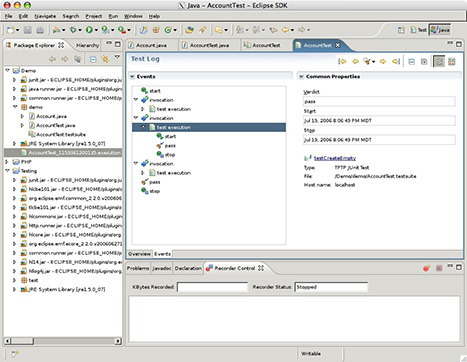Open the Window menu
467x362 pixels.
point(133,16)
